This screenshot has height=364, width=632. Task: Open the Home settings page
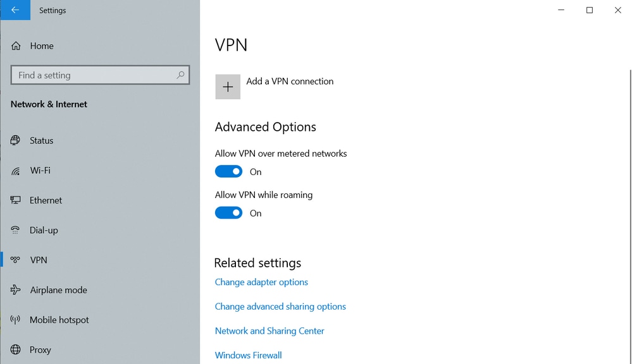pyautogui.click(x=42, y=46)
